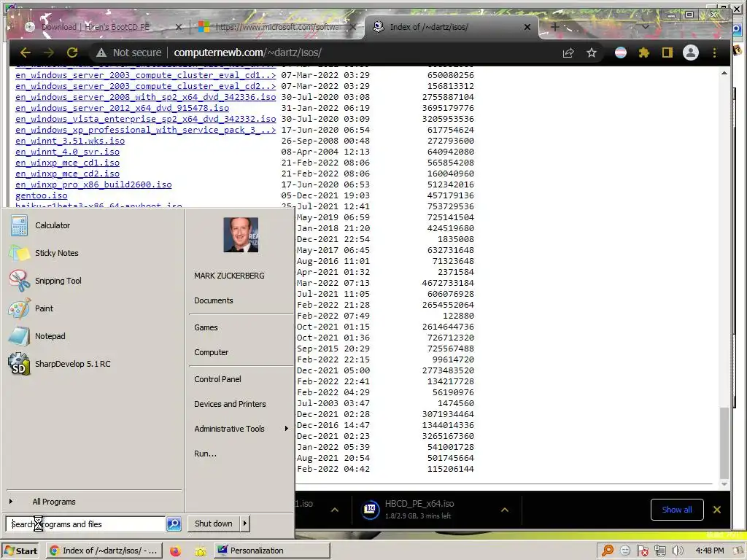Open Chrome extensions puzzle icon

coord(643,52)
